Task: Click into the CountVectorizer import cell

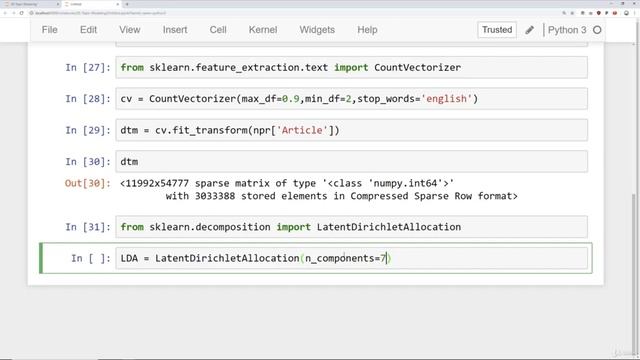Action: coord(351,67)
